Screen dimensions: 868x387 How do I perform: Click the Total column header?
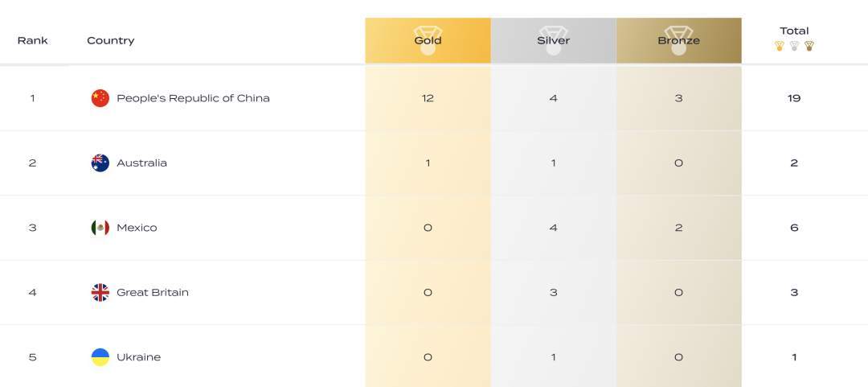tap(794, 31)
